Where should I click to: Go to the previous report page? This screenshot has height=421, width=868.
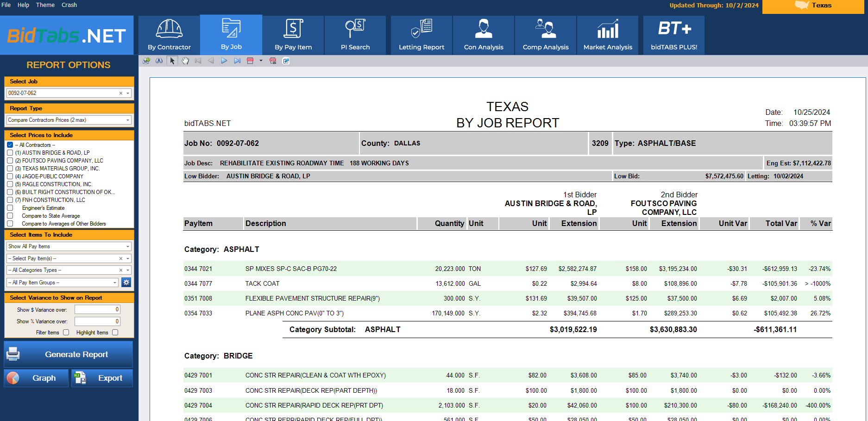[x=211, y=61]
